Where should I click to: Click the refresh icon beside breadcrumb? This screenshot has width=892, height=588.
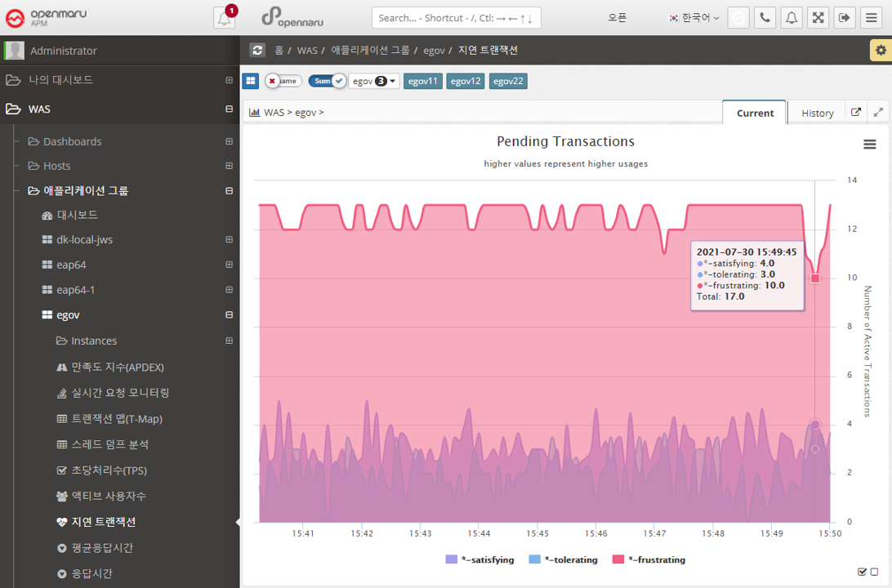(257, 51)
